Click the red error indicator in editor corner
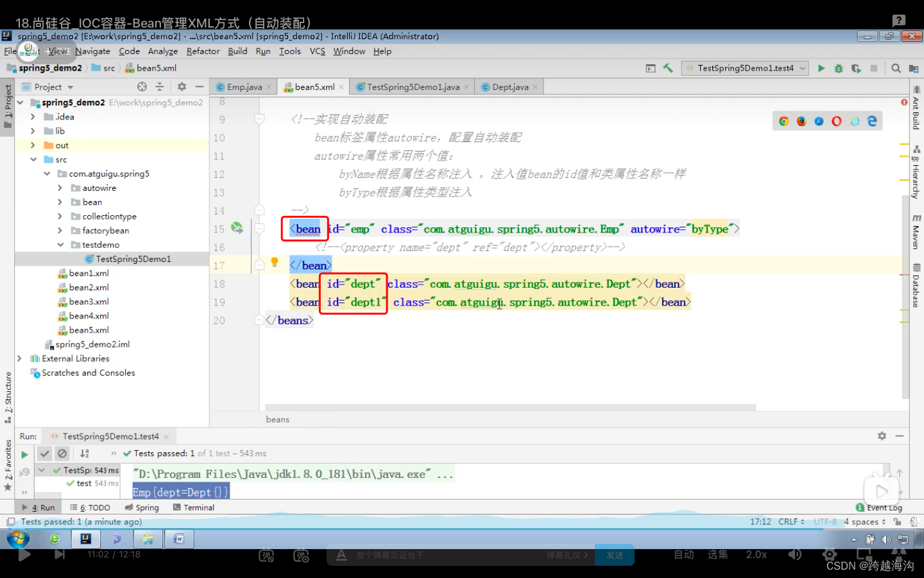 904,101
